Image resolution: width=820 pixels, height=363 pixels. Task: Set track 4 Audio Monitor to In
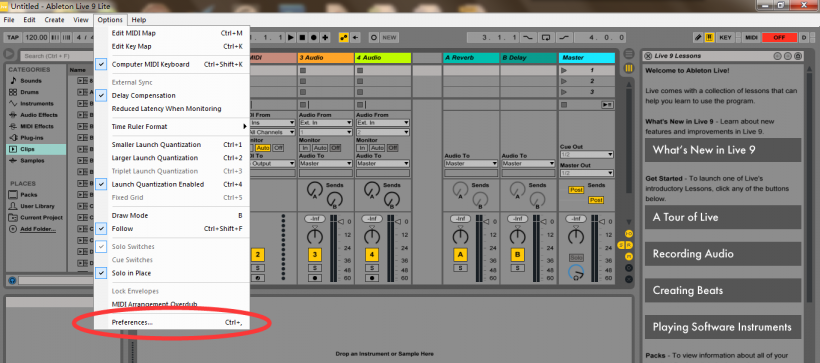(x=361, y=148)
